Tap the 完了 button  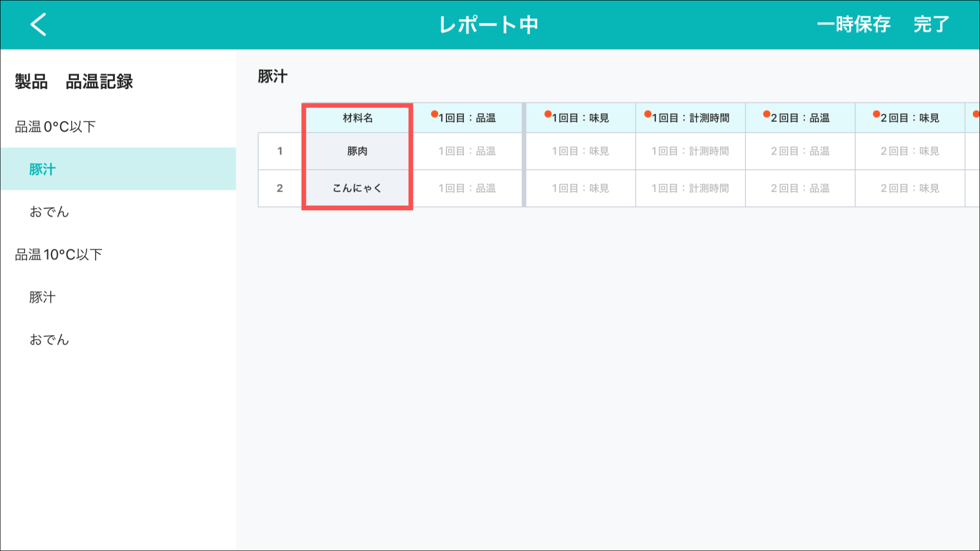click(x=931, y=24)
